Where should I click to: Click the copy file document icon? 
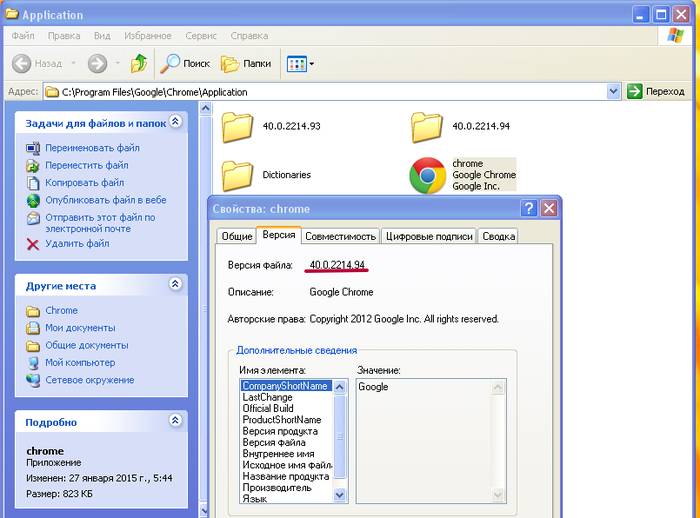pyautogui.click(x=33, y=183)
